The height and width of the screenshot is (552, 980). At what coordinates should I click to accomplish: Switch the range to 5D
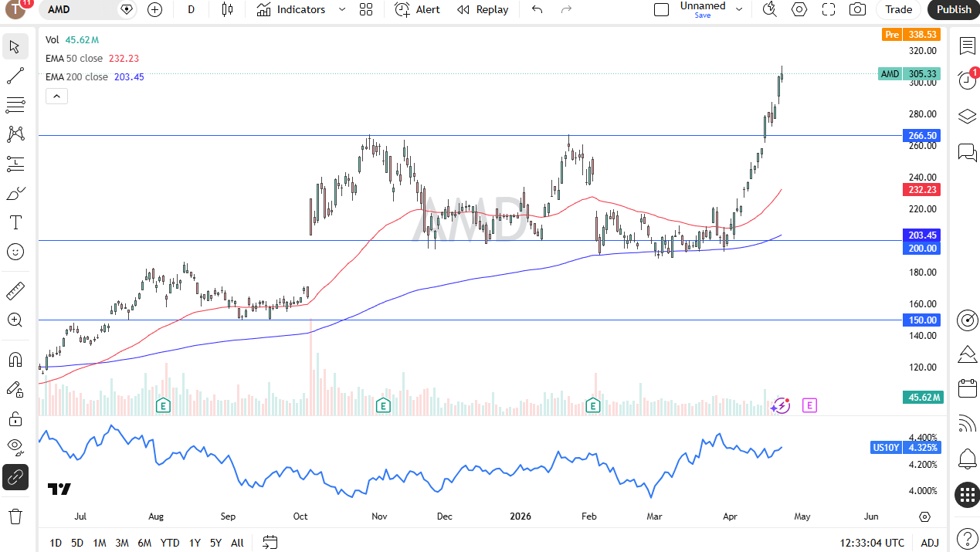[77, 543]
